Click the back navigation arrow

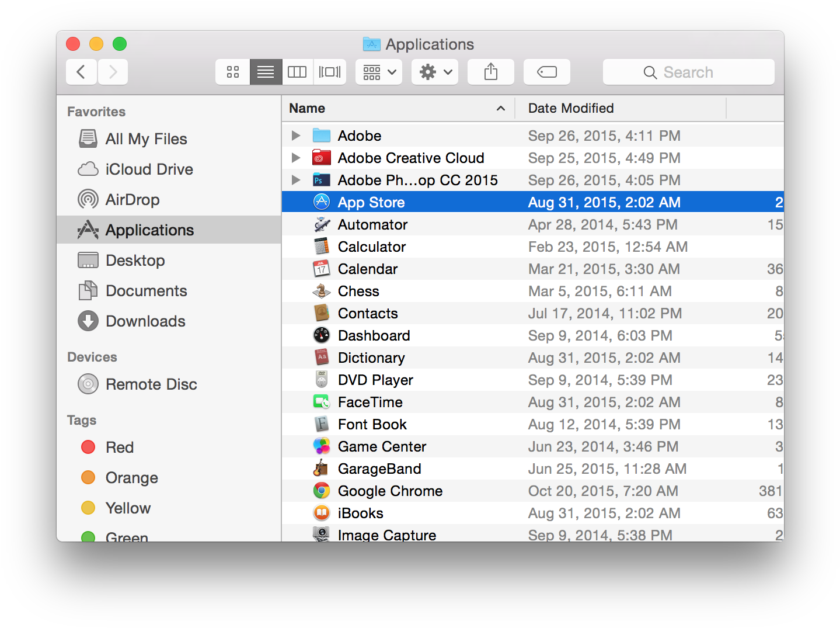pyautogui.click(x=81, y=71)
